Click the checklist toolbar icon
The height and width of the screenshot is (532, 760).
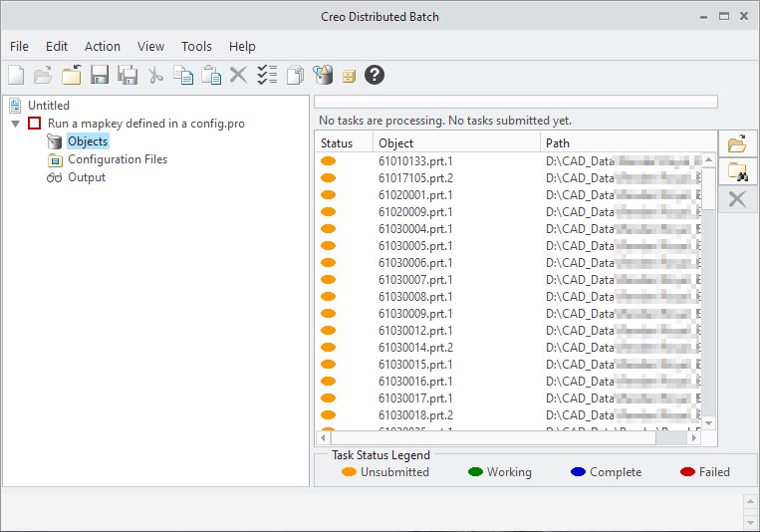(x=267, y=75)
